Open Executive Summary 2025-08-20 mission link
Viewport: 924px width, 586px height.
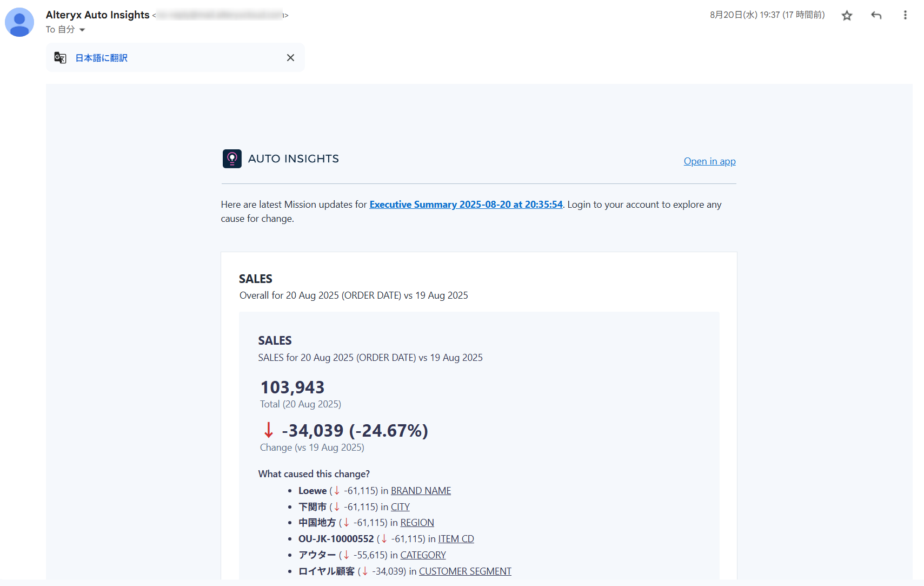(x=466, y=205)
